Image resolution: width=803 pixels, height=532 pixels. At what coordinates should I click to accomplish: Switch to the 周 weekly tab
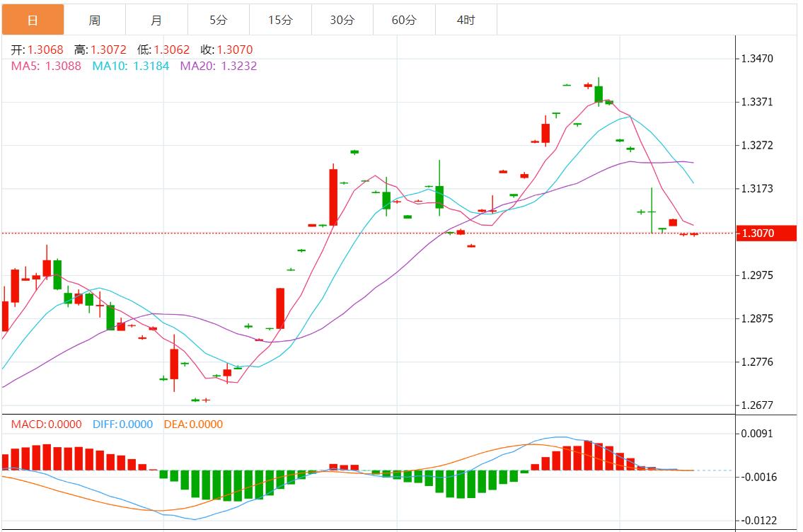pos(95,20)
